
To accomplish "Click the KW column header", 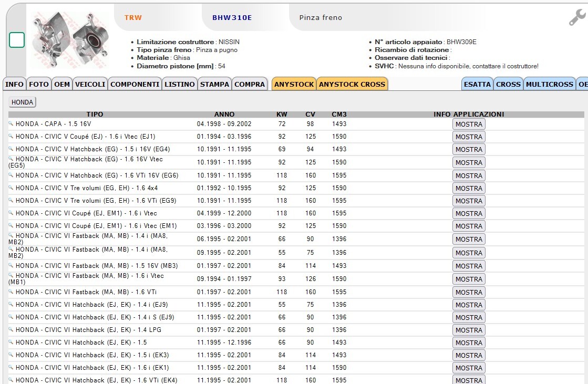I will tap(282, 115).
